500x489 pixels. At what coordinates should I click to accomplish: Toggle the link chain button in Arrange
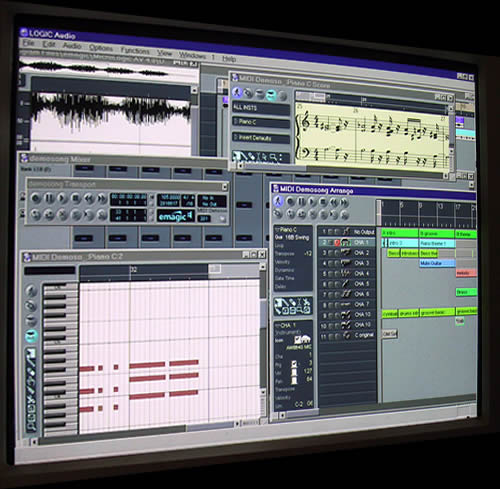click(x=278, y=213)
